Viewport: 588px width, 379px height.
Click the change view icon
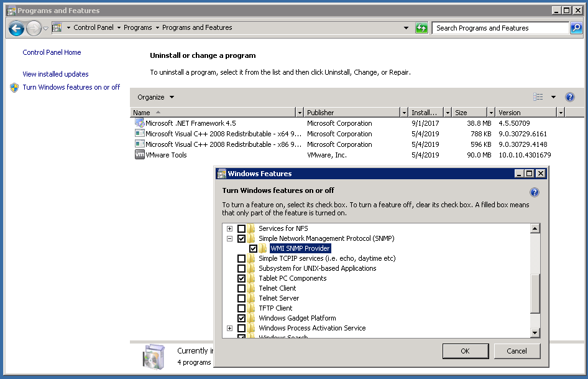(x=538, y=97)
